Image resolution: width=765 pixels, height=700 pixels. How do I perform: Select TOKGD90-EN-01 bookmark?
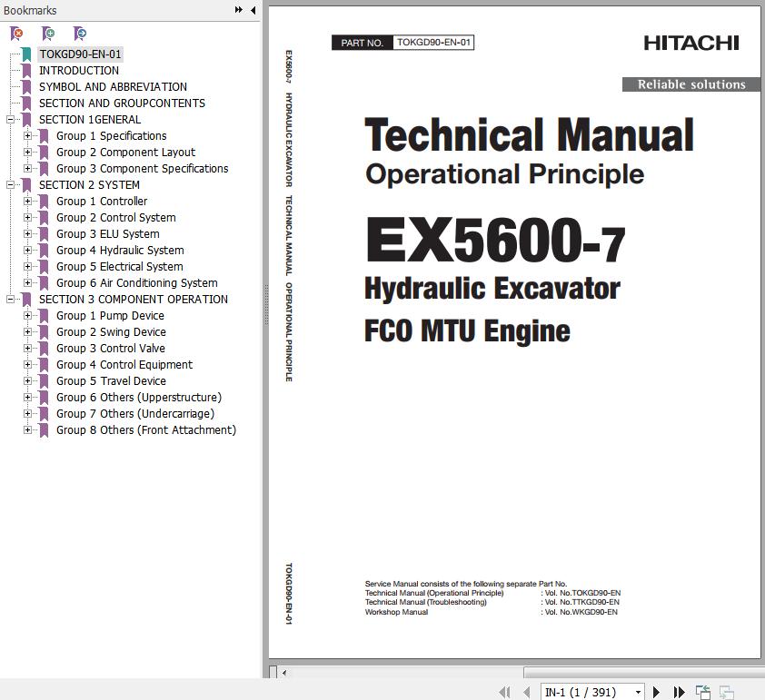(x=80, y=54)
